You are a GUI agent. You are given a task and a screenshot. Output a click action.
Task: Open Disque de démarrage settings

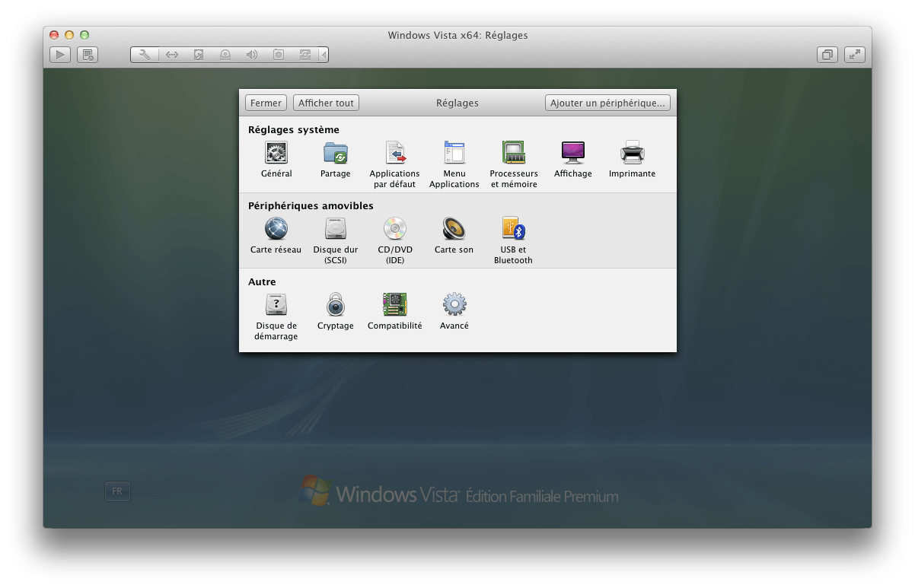pyautogui.click(x=276, y=316)
